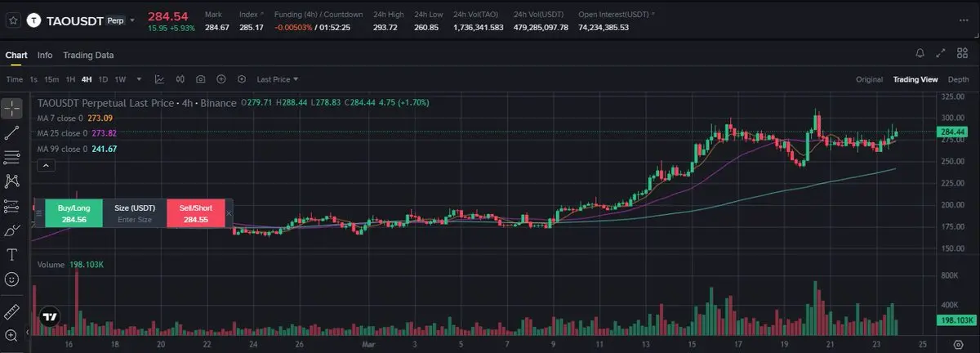Click the 24h Low 260.85 value
Viewport: 980px width, 353px height.
point(426,28)
